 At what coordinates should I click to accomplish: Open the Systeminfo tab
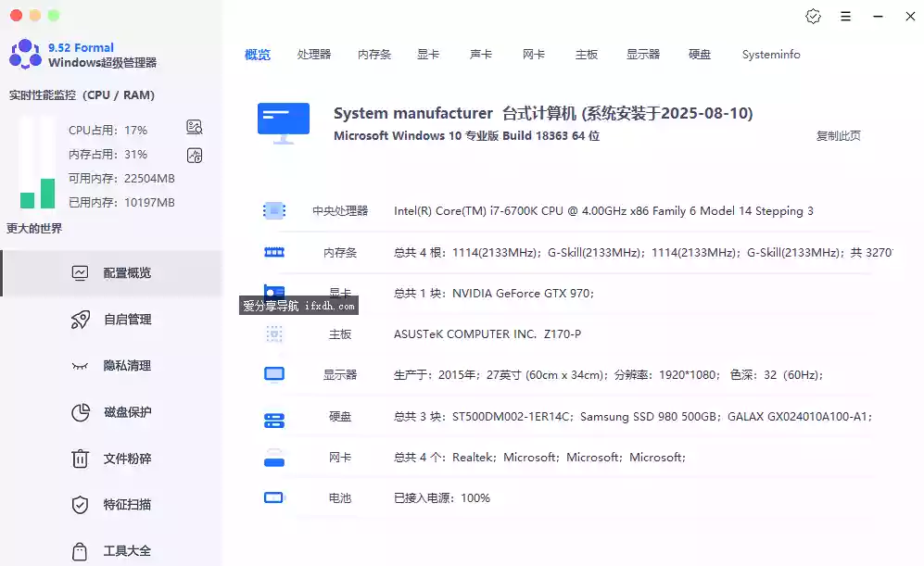tap(770, 54)
